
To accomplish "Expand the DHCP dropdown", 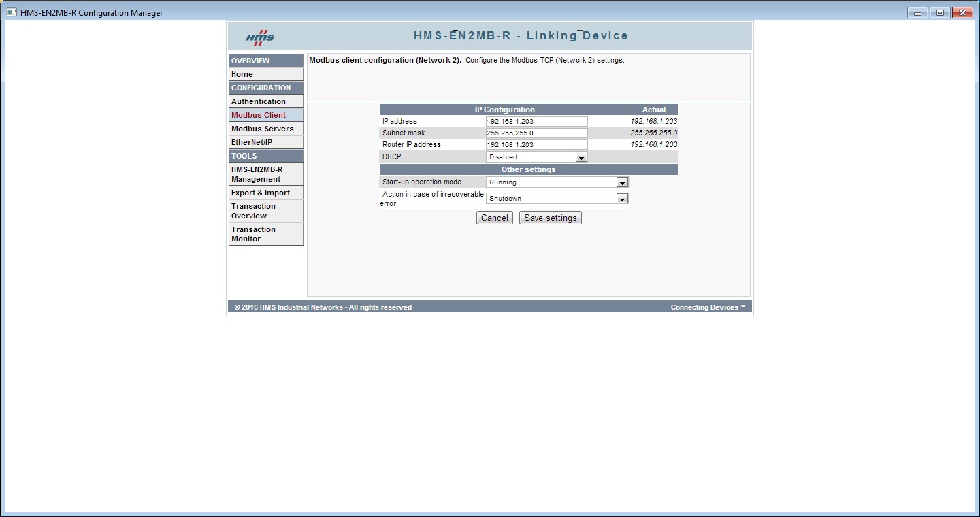I will 536,157.
